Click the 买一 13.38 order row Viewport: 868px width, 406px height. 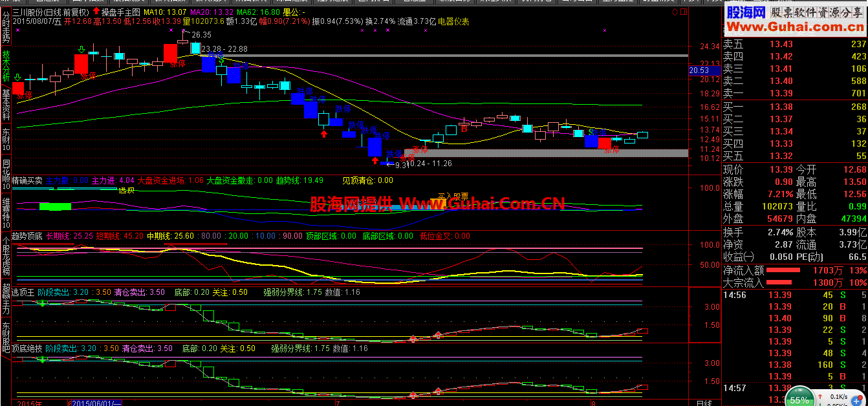[794, 107]
